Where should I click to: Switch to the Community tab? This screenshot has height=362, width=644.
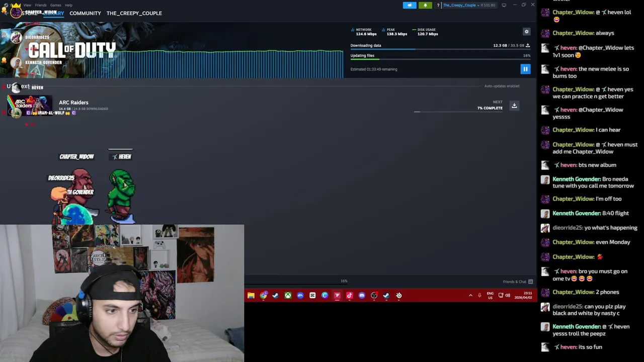(85, 13)
